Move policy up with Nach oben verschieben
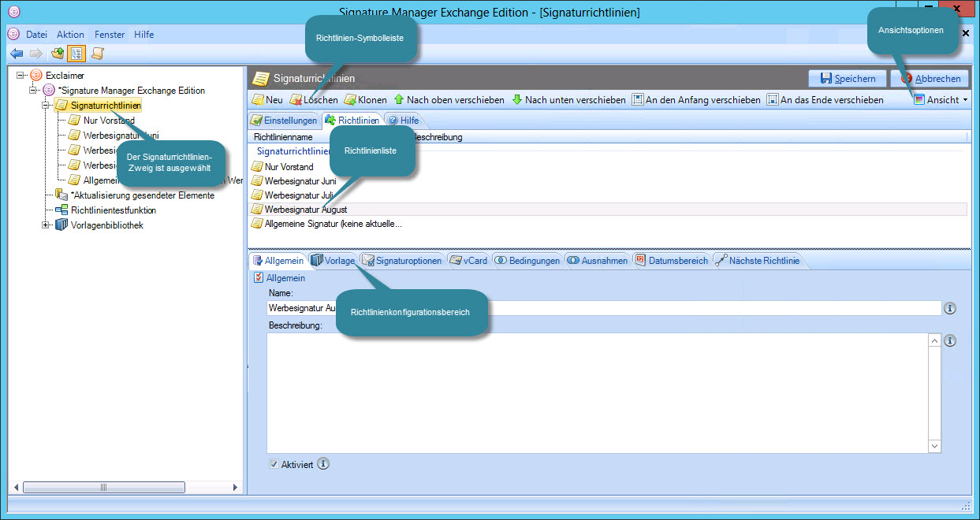 point(449,100)
